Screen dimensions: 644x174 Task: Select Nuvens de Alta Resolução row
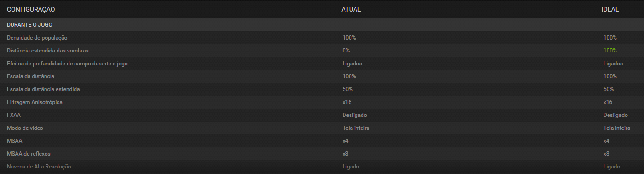322,167
